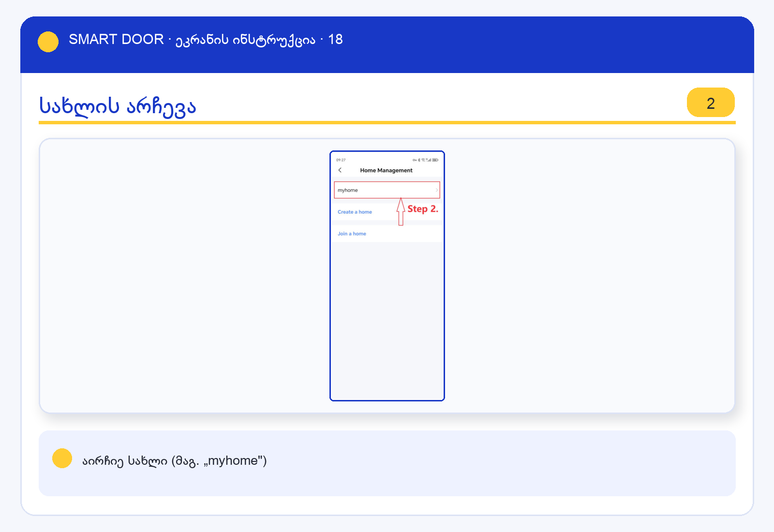Click the step number 2 badge
Viewport: 774px width, 532px height.
(711, 103)
